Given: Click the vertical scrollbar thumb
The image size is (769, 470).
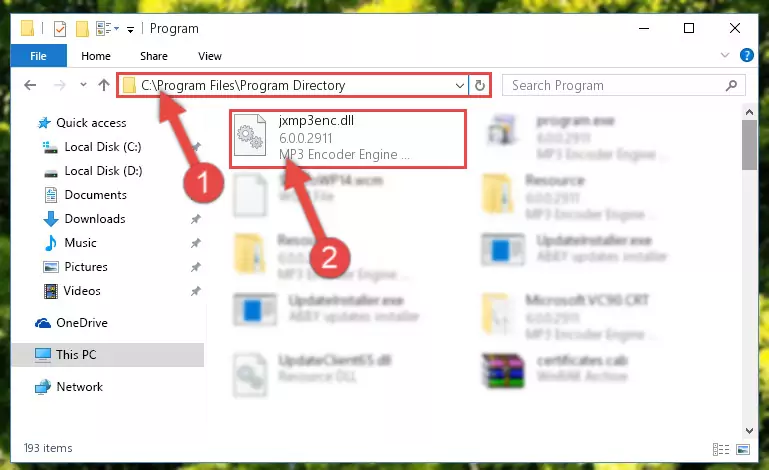Looking at the screenshot, I should [x=749, y=144].
